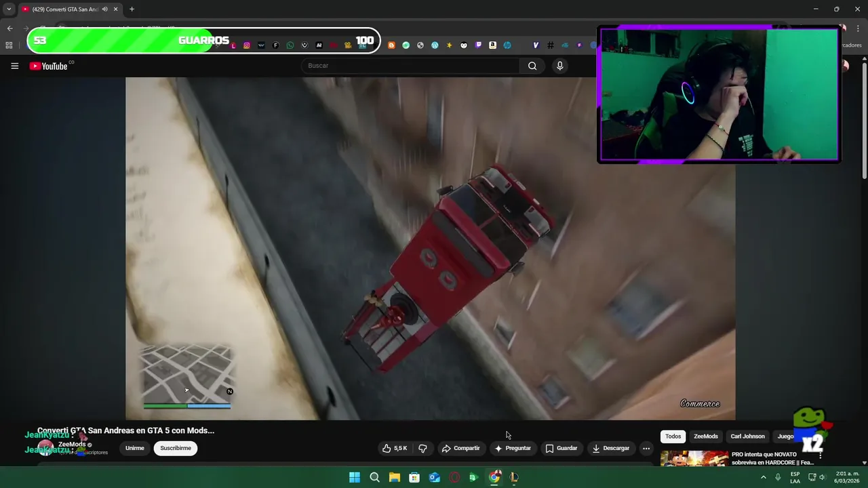Screen dimensions: 868x488
Task: Join the channel with Unirme
Action: pos(134,448)
